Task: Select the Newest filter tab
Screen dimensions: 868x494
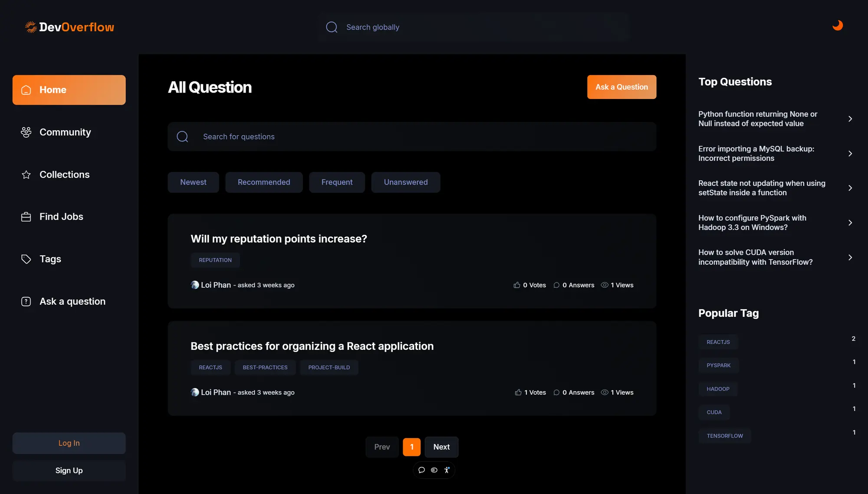Action: tap(193, 182)
